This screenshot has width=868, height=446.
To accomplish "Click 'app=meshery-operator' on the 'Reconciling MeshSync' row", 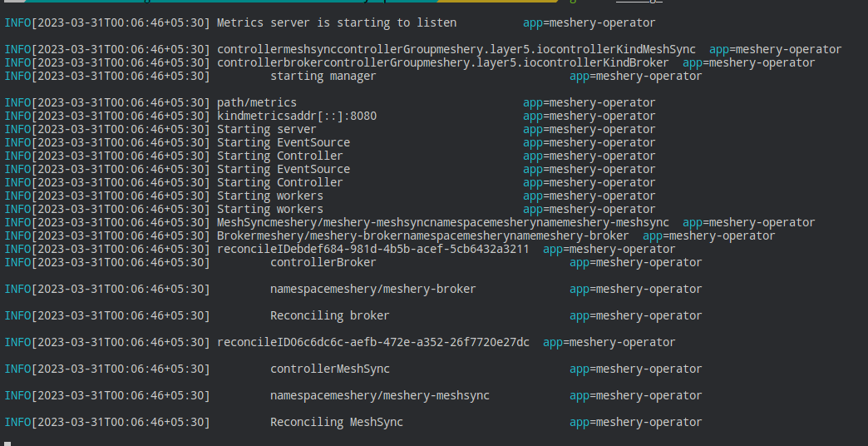I will click(635, 422).
